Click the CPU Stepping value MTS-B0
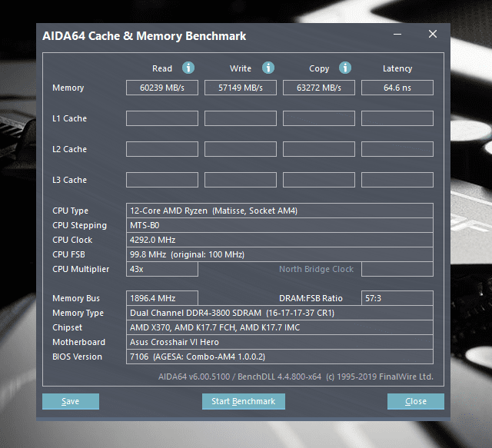Viewport: 492px width, 448px height. click(x=280, y=225)
